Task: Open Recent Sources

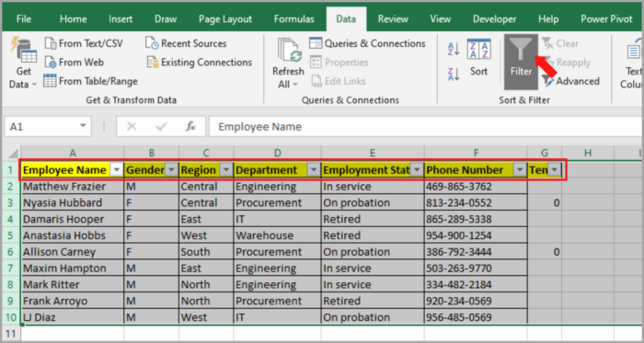Action: click(x=186, y=43)
